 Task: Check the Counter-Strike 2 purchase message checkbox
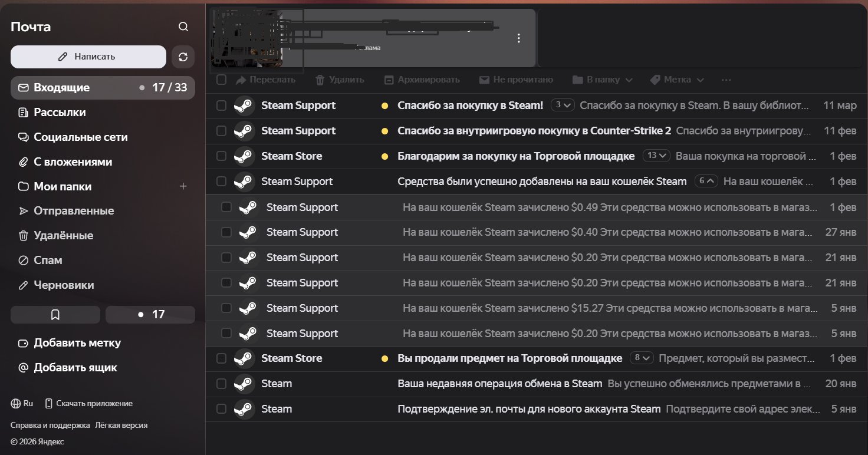[x=221, y=131]
